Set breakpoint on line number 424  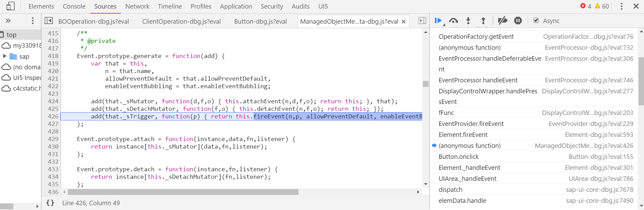tap(53, 101)
